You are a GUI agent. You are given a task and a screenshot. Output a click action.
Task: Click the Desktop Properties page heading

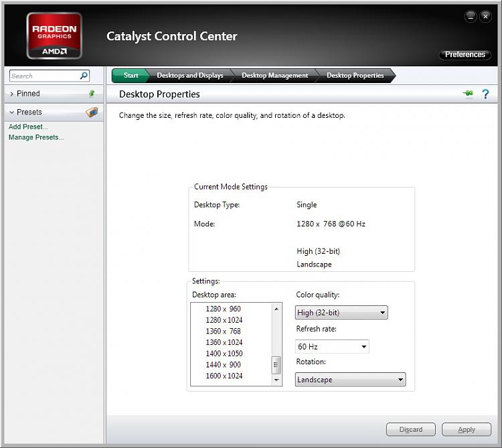point(159,94)
